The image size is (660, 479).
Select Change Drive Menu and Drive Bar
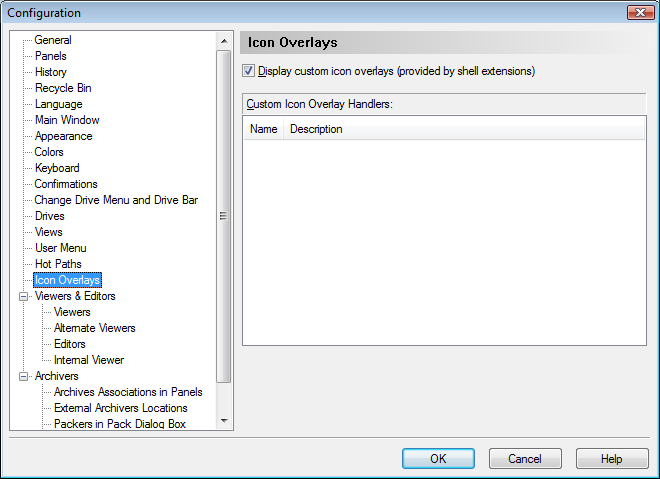(116, 200)
